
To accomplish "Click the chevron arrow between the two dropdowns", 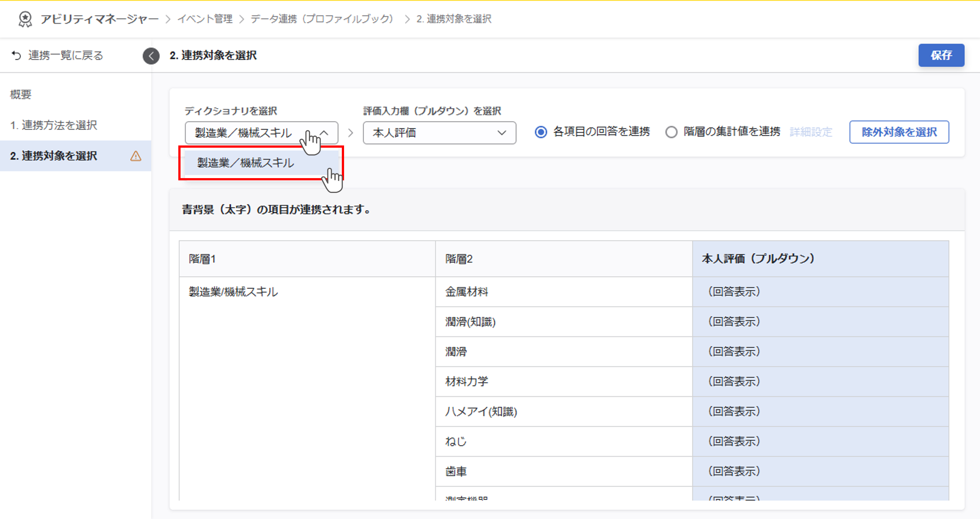I will tap(350, 133).
